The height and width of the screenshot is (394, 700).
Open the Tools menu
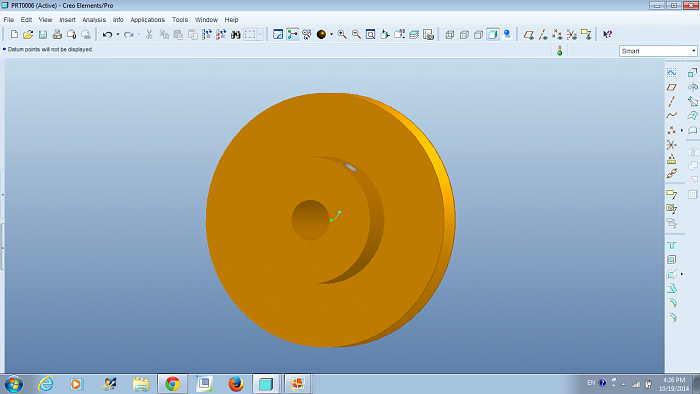coord(179,20)
